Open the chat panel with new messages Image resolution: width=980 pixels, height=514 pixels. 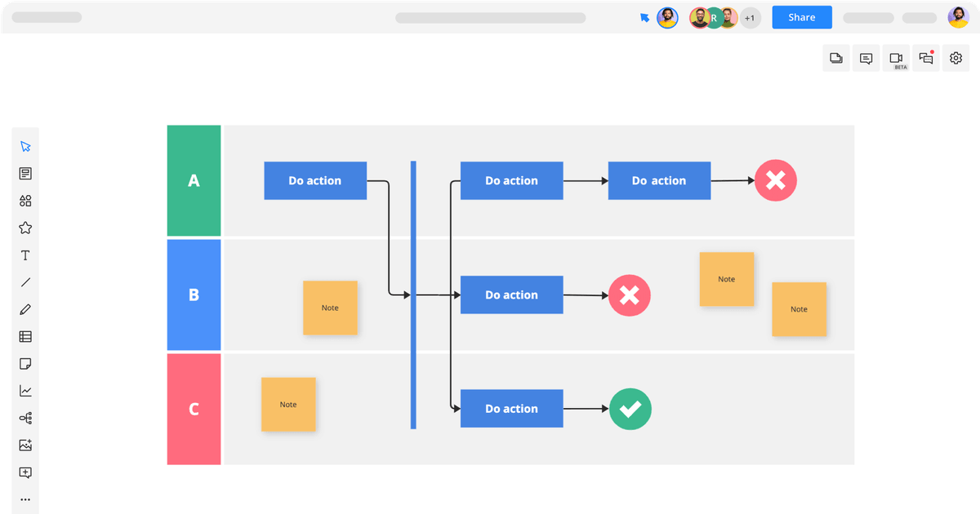[x=925, y=58]
